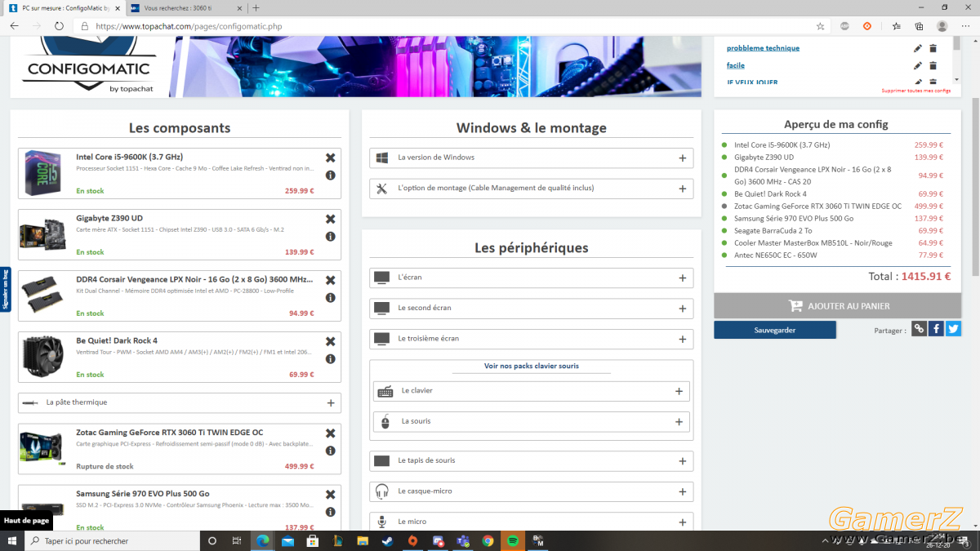The width and height of the screenshot is (980, 551).
Task: Click the 'Signaler un bug' side tab
Action: pyautogui.click(x=5, y=289)
